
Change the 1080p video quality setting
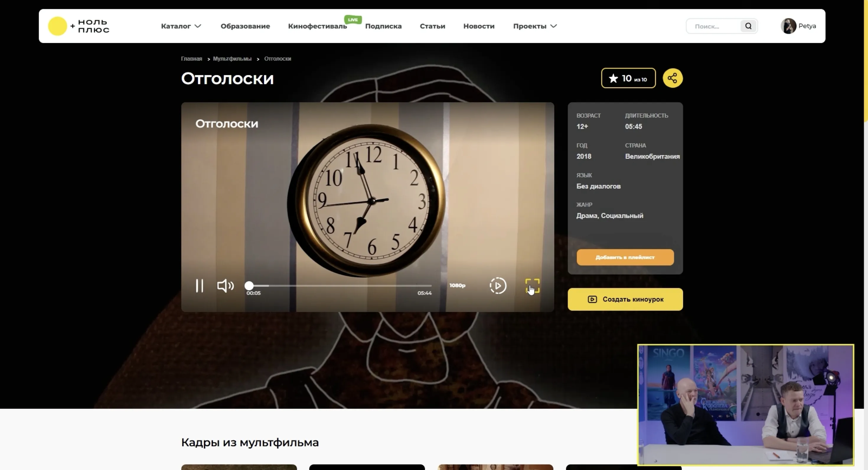457,285
